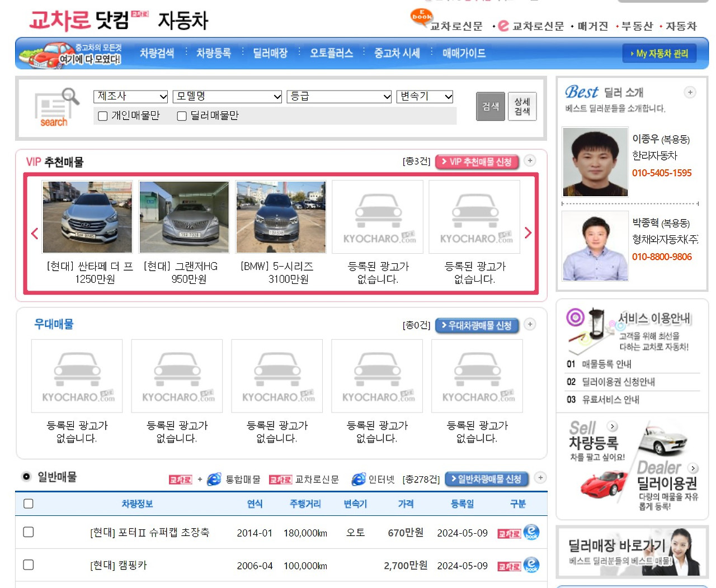Click the 교차로 닷컴 자동차 logo
Image resolution: width=716 pixels, height=588 pixels.
[x=118, y=21]
